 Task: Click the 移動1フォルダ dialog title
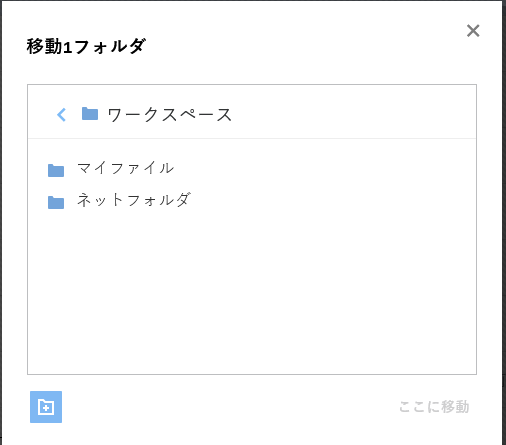pos(86,46)
